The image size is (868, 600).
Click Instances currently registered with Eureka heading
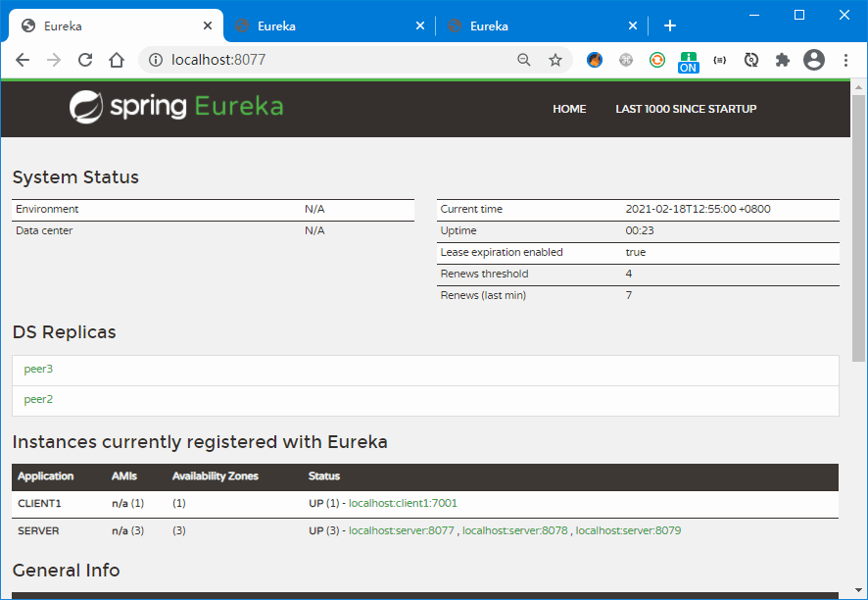point(200,442)
